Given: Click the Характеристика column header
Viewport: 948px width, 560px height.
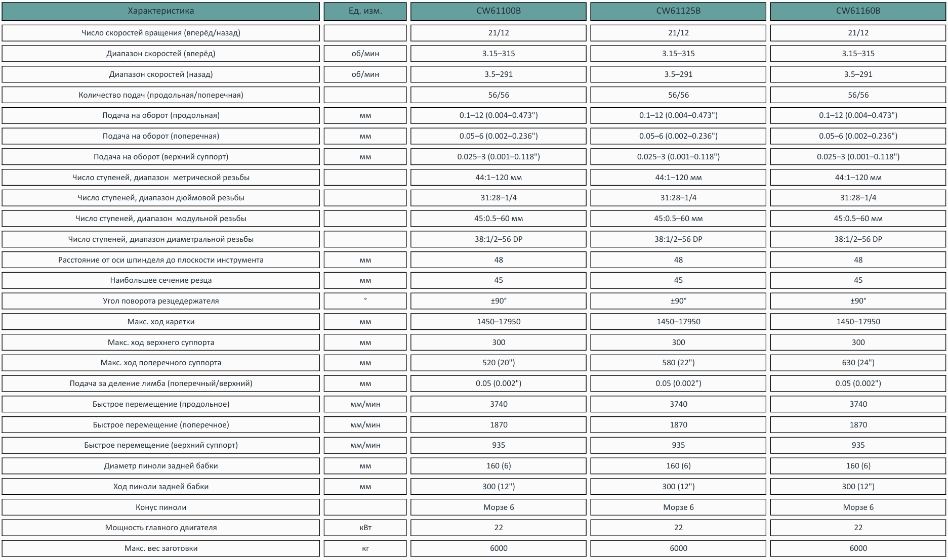Looking at the screenshot, I should click(x=160, y=11).
